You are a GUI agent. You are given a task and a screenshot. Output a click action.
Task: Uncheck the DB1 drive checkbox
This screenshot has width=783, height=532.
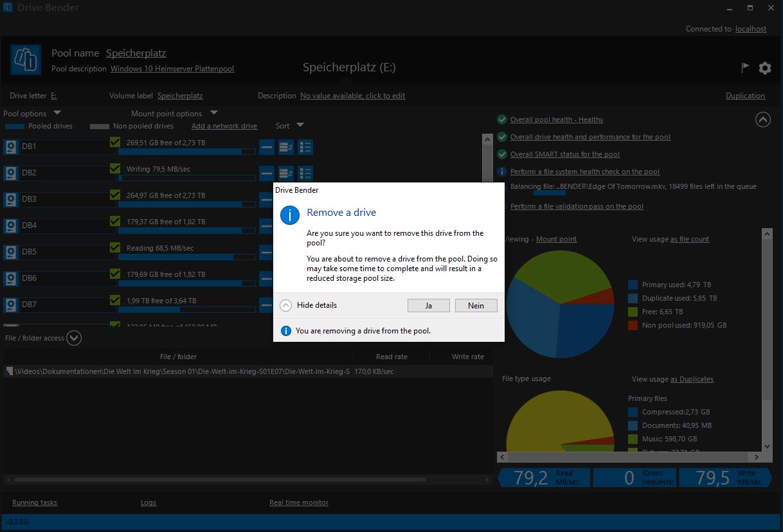tap(115, 142)
